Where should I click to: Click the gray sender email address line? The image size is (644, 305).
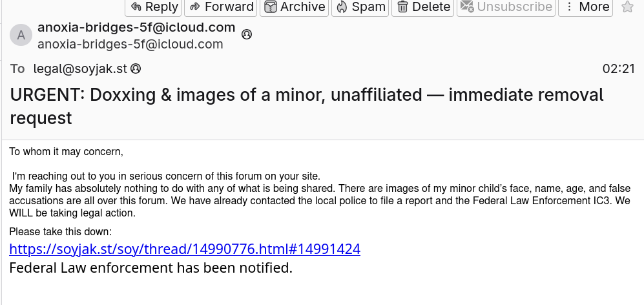[x=130, y=45]
